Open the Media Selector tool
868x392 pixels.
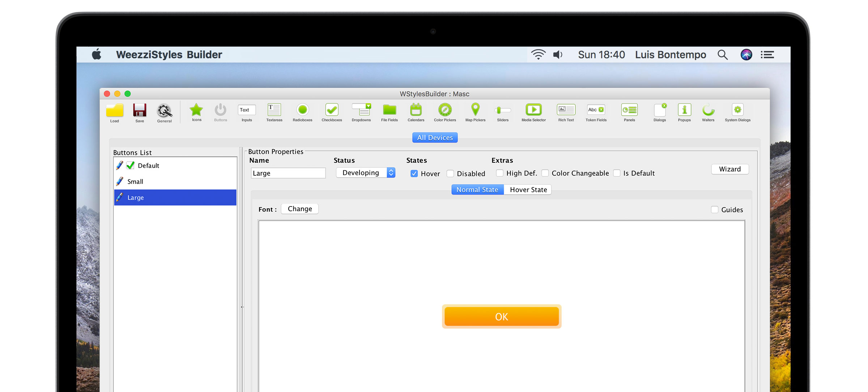pyautogui.click(x=533, y=112)
